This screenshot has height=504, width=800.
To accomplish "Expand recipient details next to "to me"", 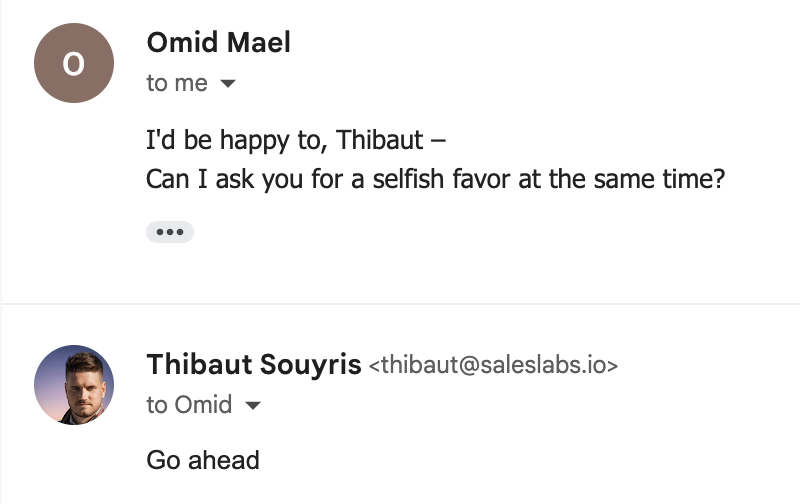I will [228, 84].
